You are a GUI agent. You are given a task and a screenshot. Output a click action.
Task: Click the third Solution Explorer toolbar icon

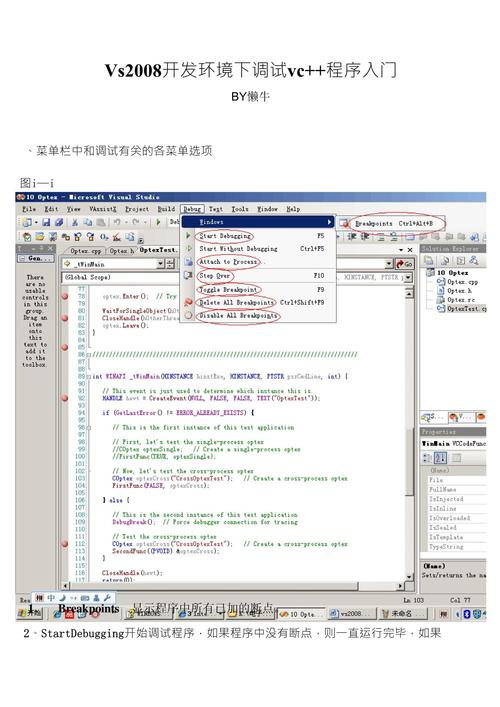coord(460,260)
